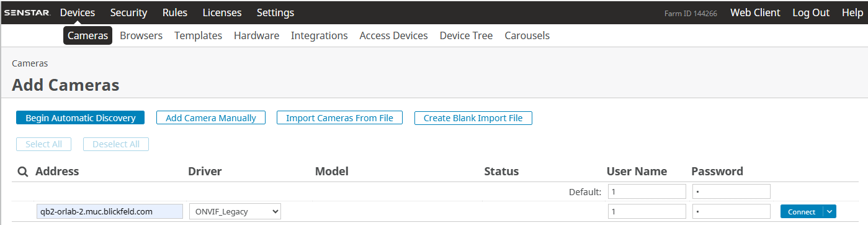Click Log Out
Viewport: 868px width, 225px height.
click(811, 12)
